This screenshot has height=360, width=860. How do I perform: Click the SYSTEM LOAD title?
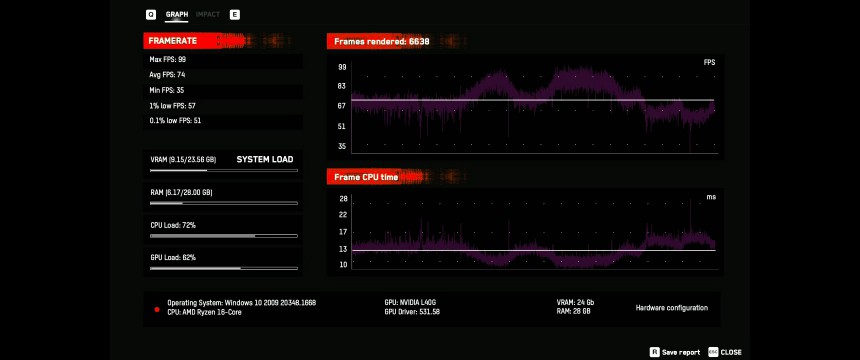click(265, 160)
